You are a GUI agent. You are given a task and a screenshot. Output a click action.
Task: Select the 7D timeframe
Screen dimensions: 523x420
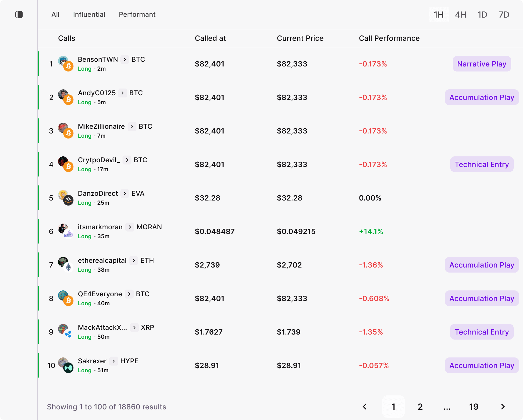click(x=504, y=15)
